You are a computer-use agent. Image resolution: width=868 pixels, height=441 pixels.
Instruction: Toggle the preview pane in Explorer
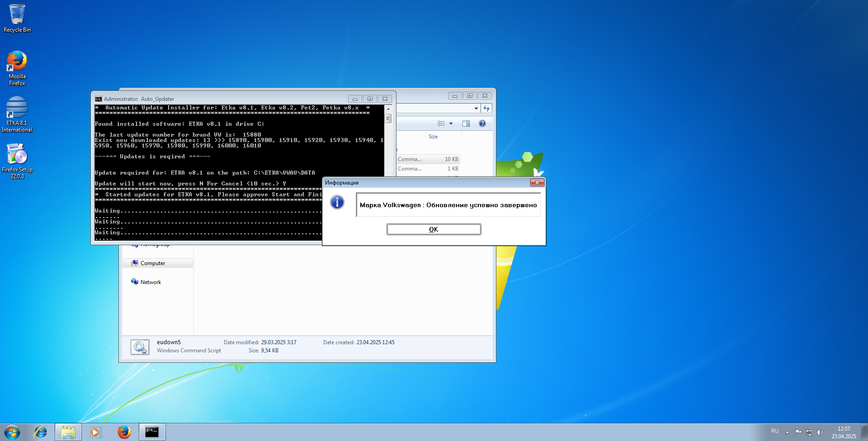466,123
